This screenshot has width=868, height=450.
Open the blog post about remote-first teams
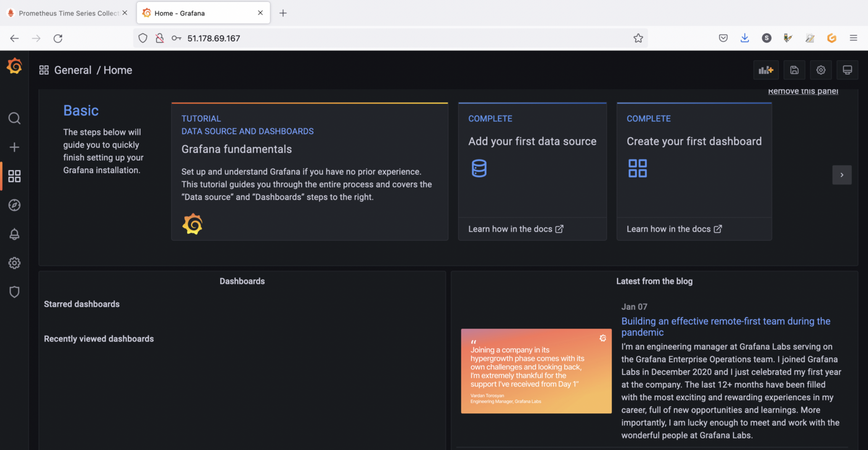point(725,326)
